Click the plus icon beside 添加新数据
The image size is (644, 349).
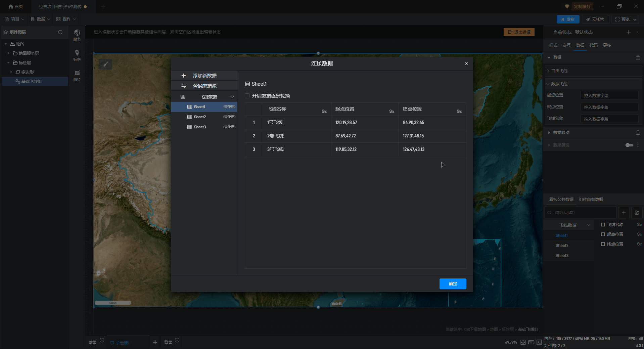183,76
